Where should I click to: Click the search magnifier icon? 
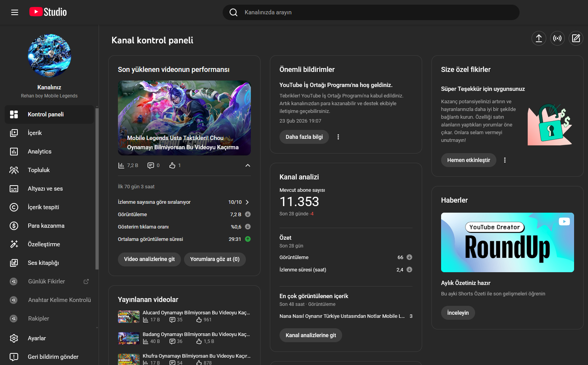[x=233, y=12]
